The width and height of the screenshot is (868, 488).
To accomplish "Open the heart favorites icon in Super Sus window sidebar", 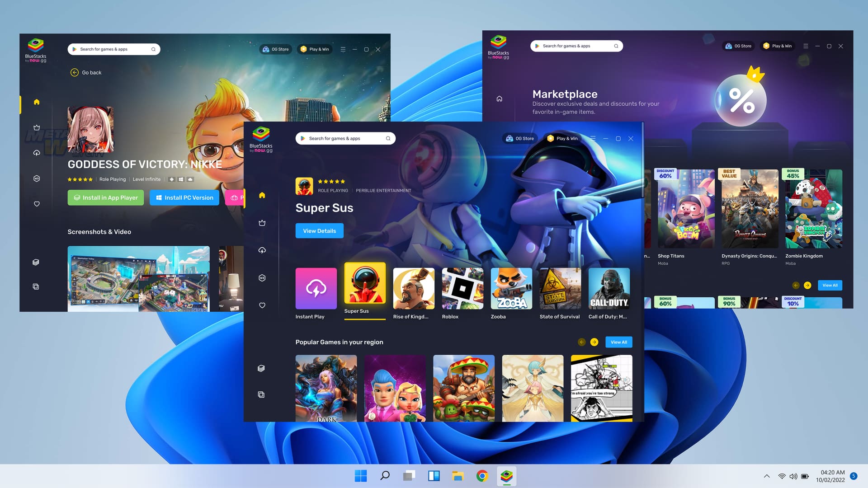I will [x=262, y=305].
